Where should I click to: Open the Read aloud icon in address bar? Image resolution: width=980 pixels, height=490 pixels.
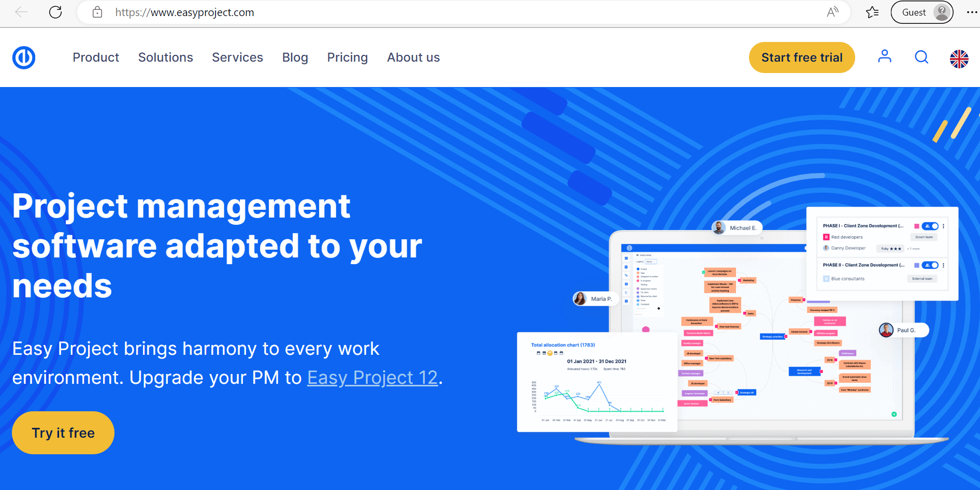point(832,12)
